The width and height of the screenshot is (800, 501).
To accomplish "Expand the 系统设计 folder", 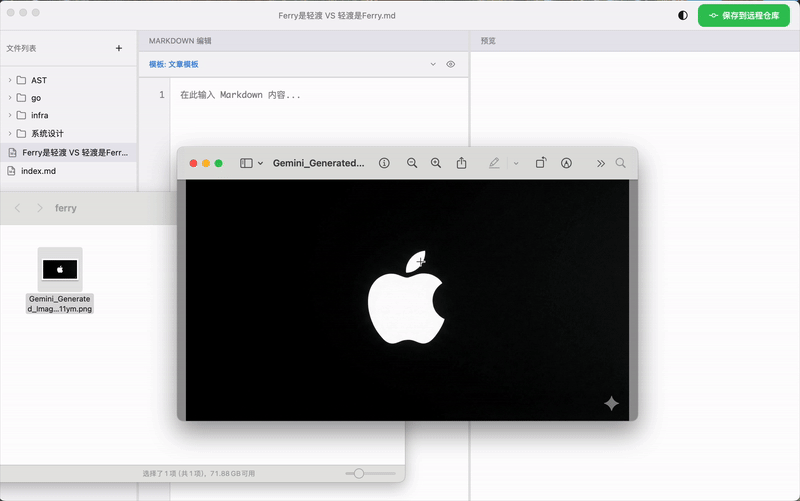I will point(10,133).
